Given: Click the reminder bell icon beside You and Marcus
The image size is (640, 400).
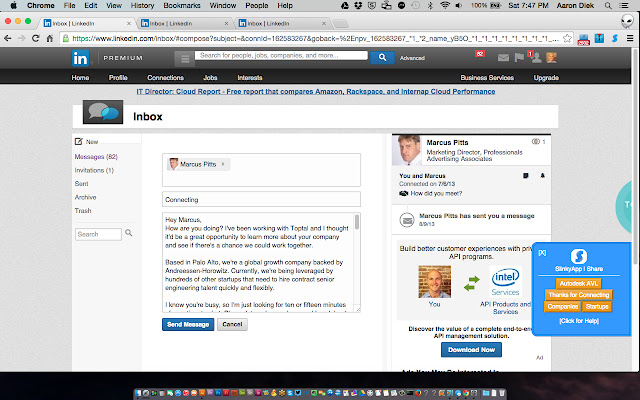Looking at the screenshot, I should tap(542, 176).
